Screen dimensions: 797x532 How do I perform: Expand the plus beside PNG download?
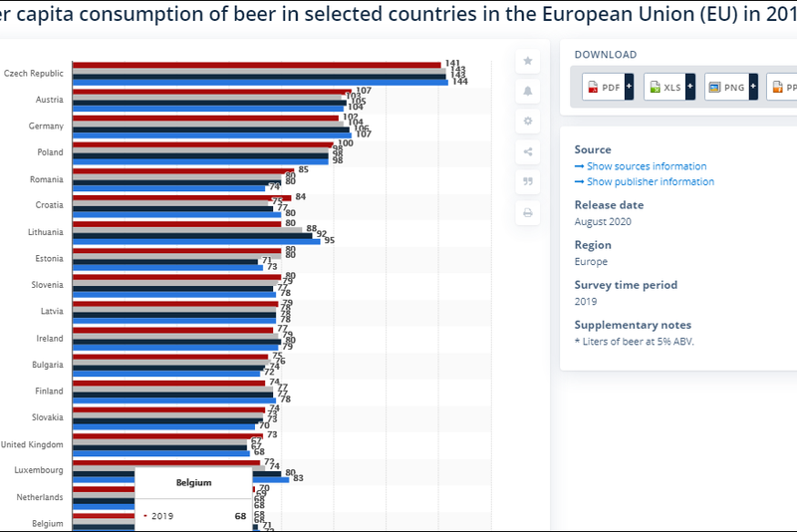point(753,88)
